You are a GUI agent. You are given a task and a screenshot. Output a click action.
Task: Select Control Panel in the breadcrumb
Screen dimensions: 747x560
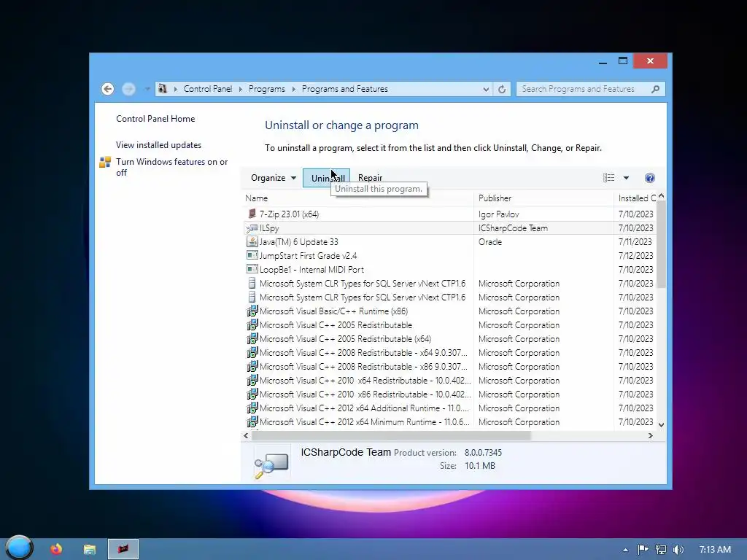208,89
